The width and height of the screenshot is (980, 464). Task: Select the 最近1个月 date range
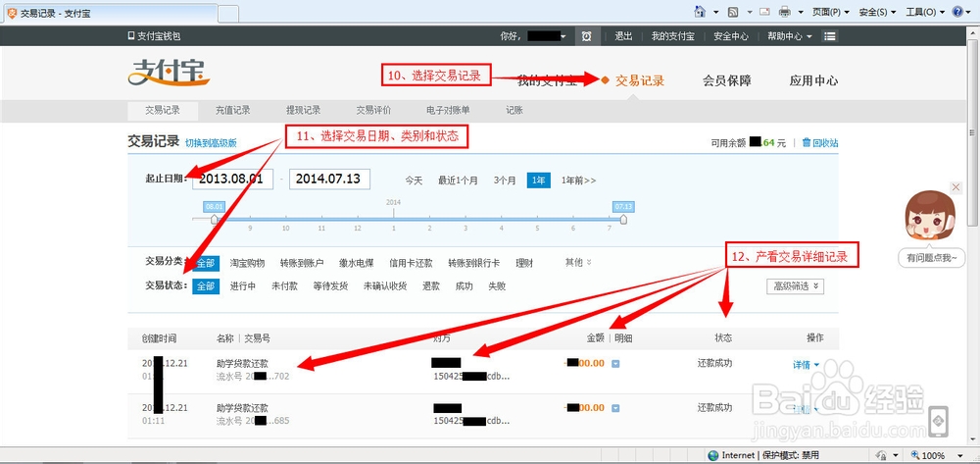point(458,180)
